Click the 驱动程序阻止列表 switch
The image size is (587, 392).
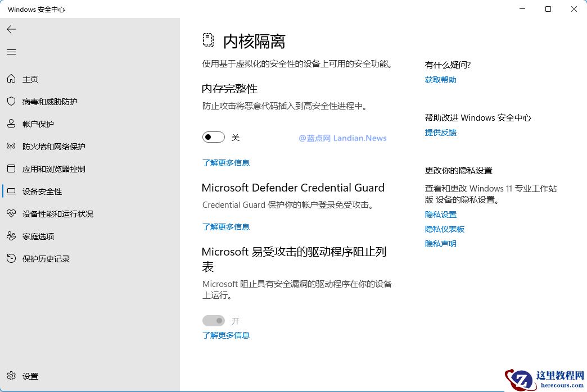click(x=213, y=321)
